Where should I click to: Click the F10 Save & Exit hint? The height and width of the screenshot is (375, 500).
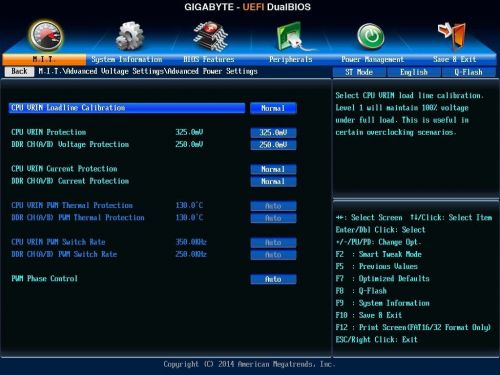click(369, 315)
